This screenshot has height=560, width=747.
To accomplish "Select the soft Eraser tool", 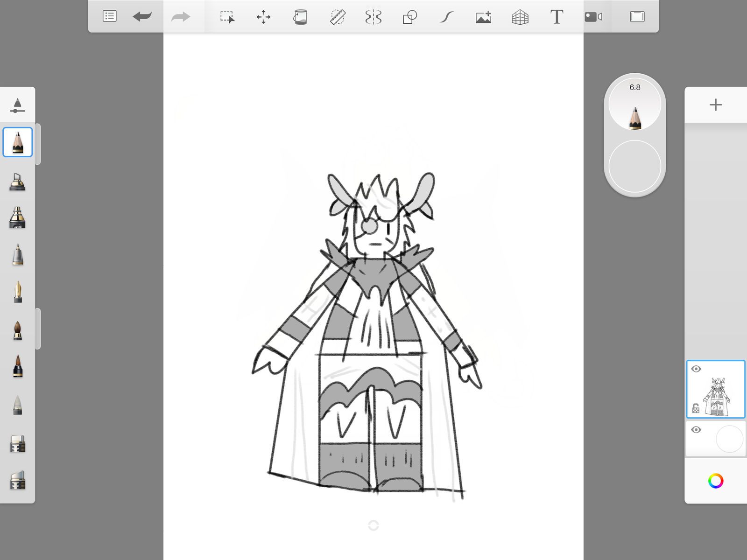I will pyautogui.click(x=18, y=480).
